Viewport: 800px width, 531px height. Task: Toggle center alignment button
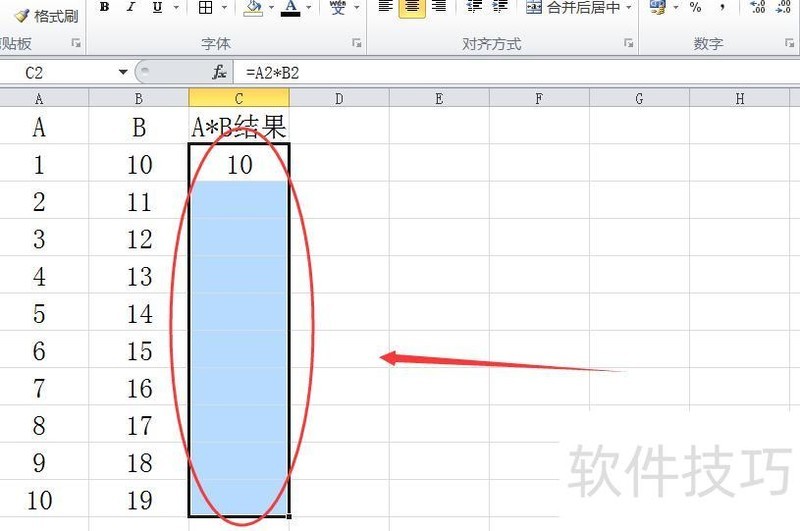point(412,7)
